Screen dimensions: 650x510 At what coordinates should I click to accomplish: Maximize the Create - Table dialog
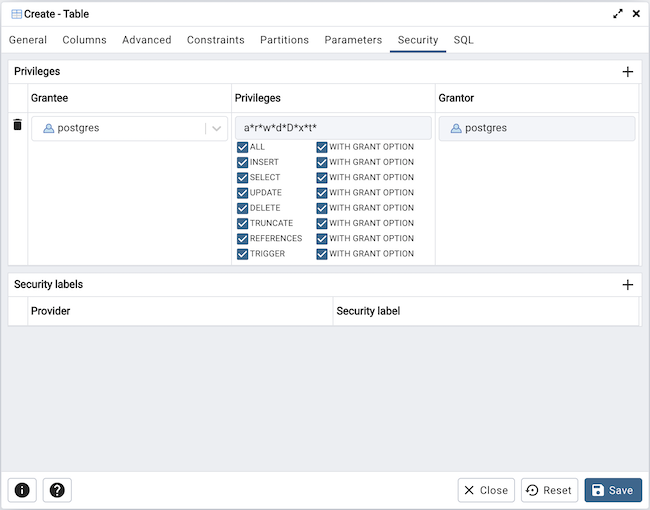point(618,14)
